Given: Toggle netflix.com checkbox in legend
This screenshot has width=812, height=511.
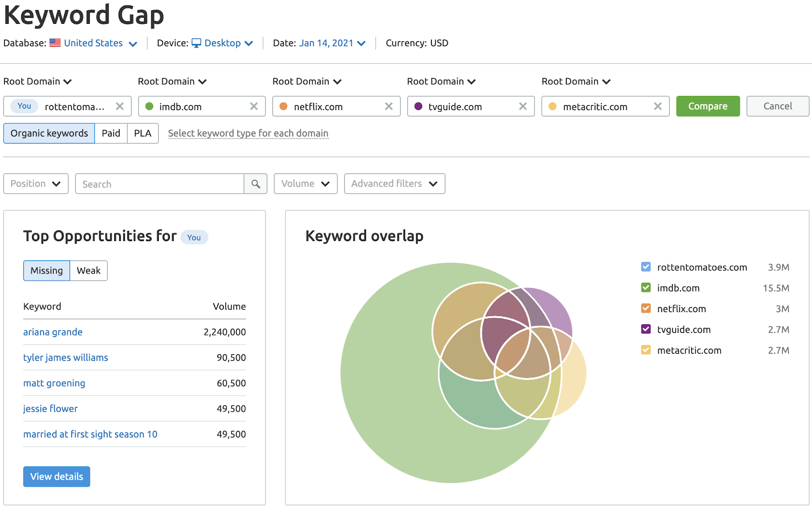Looking at the screenshot, I should point(646,308).
